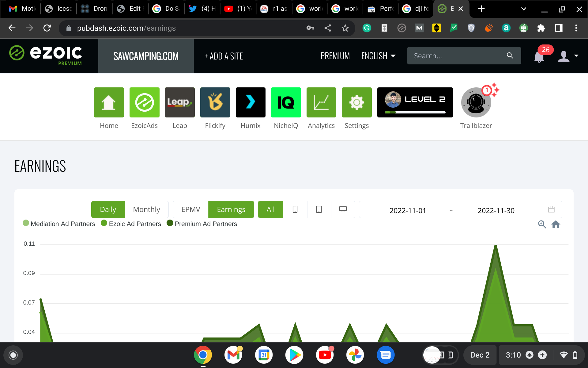Open the Leap tool icon
This screenshot has height=368, width=588.
(x=180, y=102)
